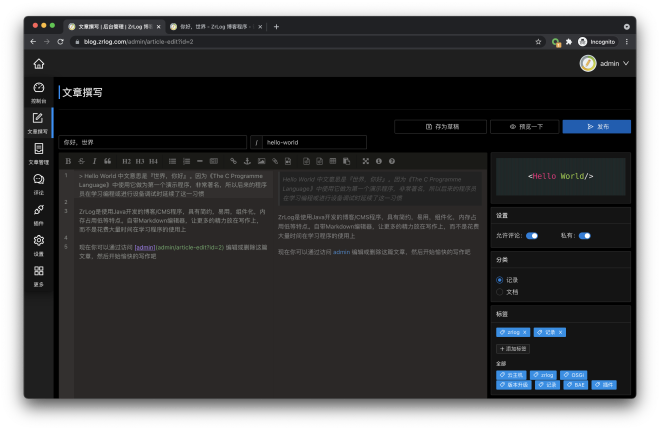The height and width of the screenshot is (430, 660).
Task: Insert an anchor via the anchor icon
Action: point(247,161)
